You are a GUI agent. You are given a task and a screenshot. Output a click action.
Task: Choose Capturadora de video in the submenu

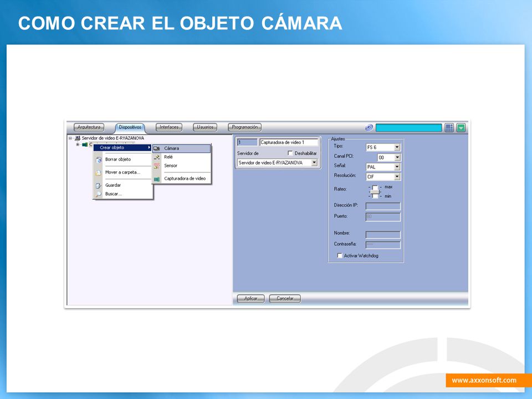pos(182,178)
